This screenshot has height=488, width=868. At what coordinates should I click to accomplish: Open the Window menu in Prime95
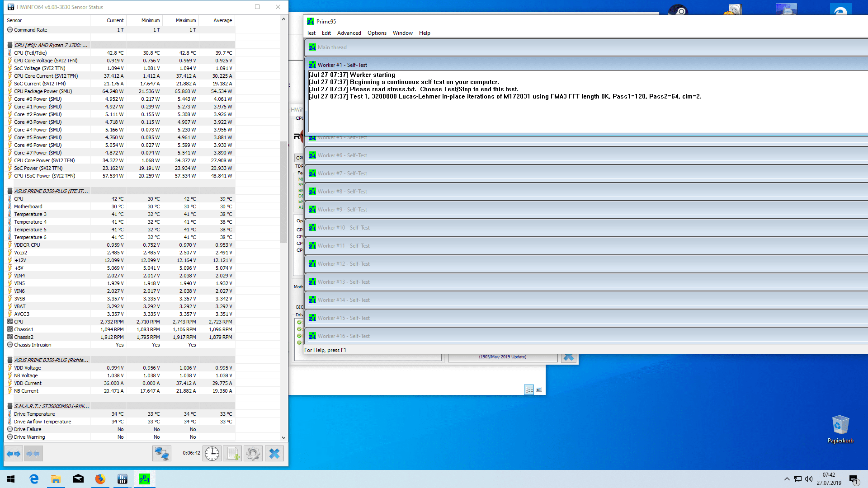tap(403, 33)
